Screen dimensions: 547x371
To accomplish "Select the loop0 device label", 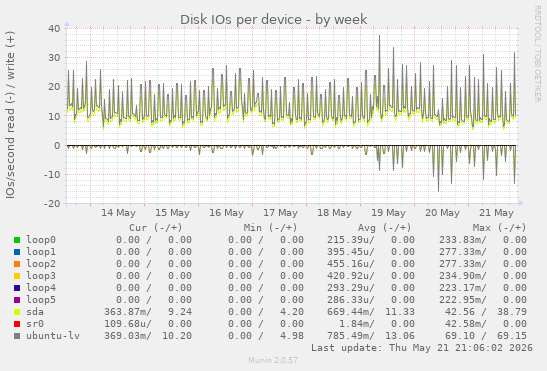I will 41,240.
